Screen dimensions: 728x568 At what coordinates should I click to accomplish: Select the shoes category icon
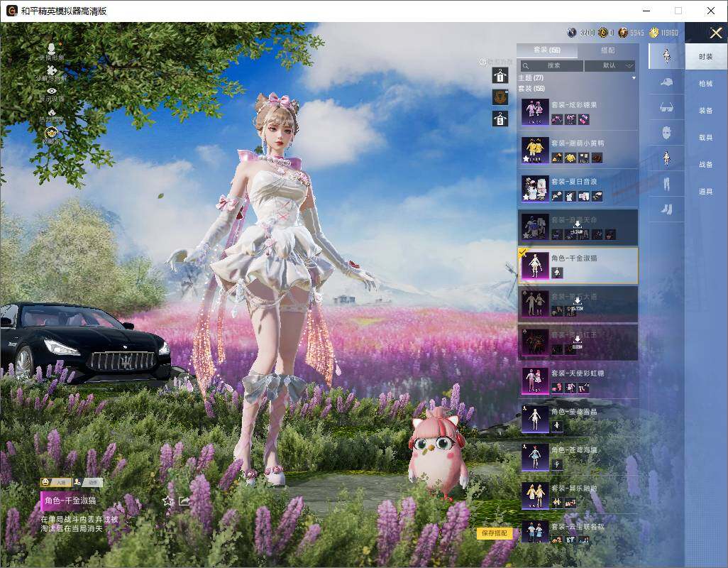[666, 209]
